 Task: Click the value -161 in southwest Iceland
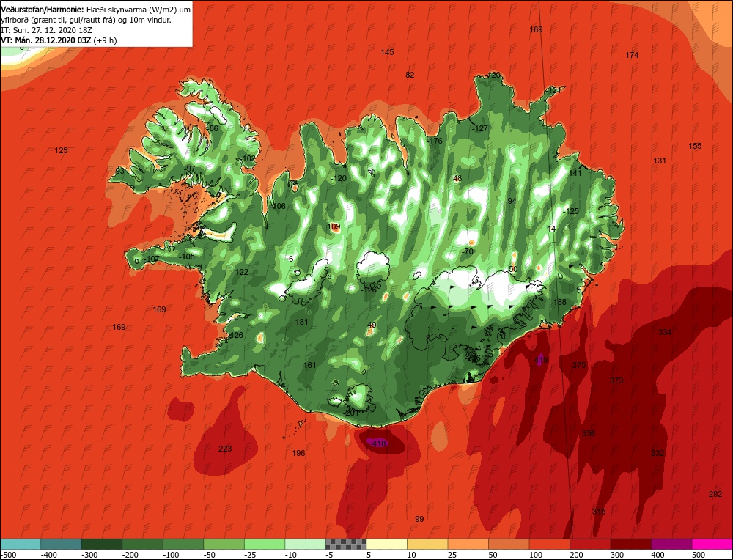tap(309, 365)
